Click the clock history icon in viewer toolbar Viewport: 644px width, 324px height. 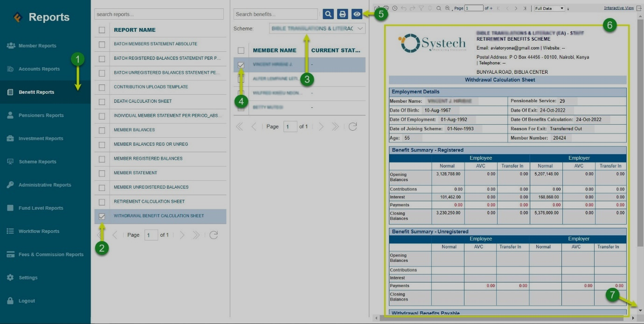(x=395, y=8)
